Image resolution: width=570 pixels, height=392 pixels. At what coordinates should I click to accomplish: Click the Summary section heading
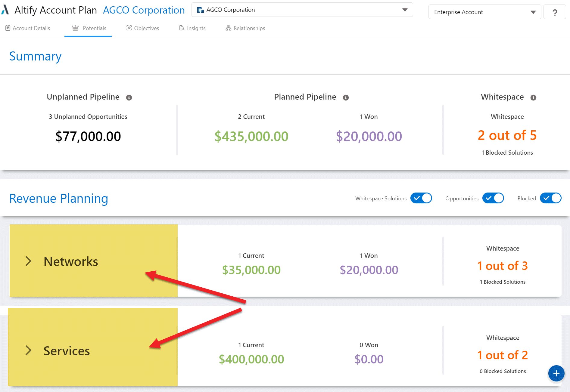[x=35, y=56]
